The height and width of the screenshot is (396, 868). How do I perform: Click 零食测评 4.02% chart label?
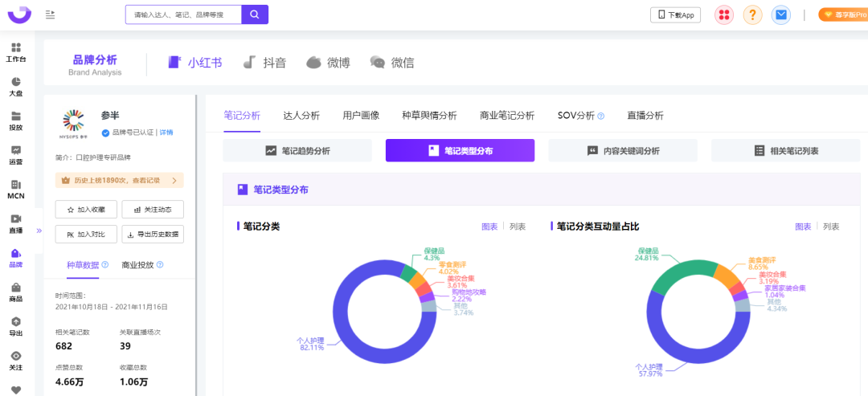pyautogui.click(x=452, y=268)
